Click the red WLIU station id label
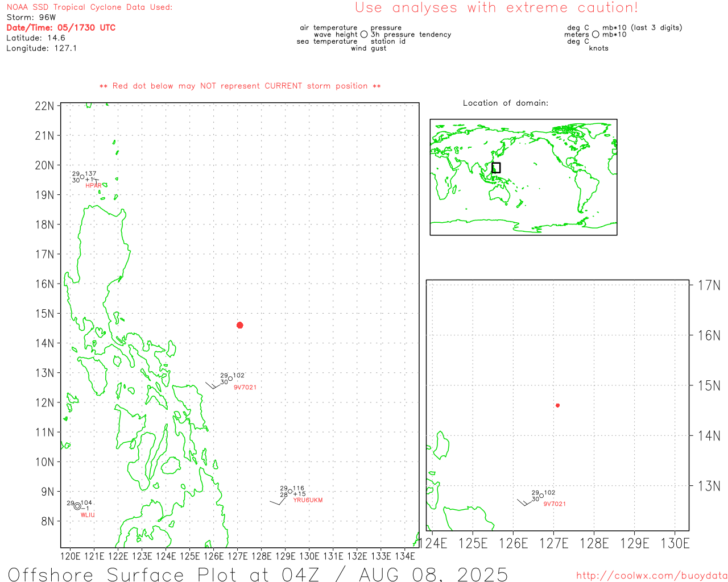The width and height of the screenshot is (728, 582). pos(88,515)
